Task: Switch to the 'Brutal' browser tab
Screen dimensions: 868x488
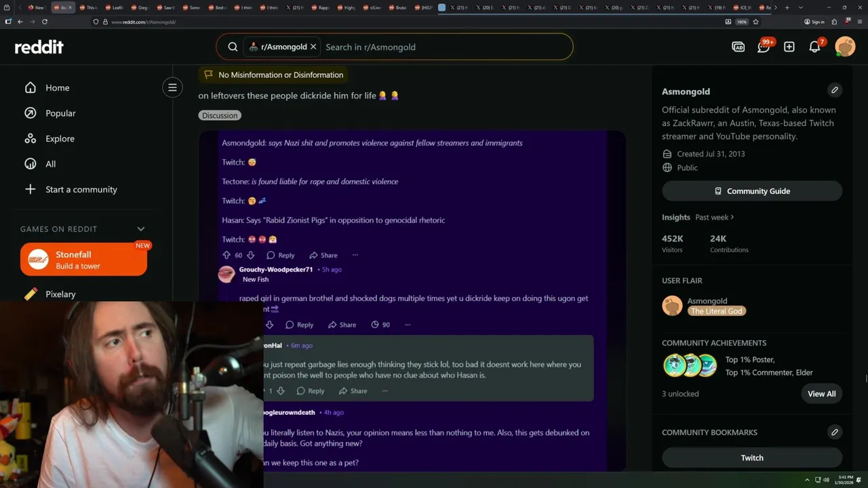Action: 397,7
